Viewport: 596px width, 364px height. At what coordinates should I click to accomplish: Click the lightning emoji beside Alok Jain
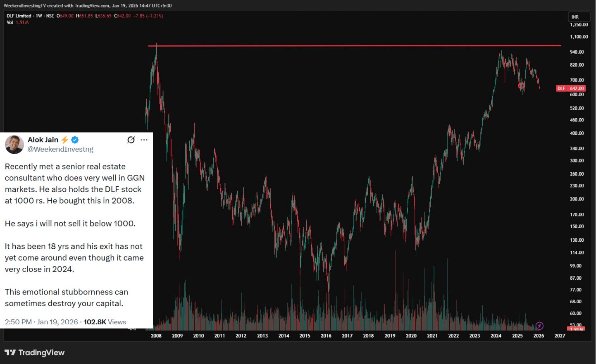coord(64,140)
